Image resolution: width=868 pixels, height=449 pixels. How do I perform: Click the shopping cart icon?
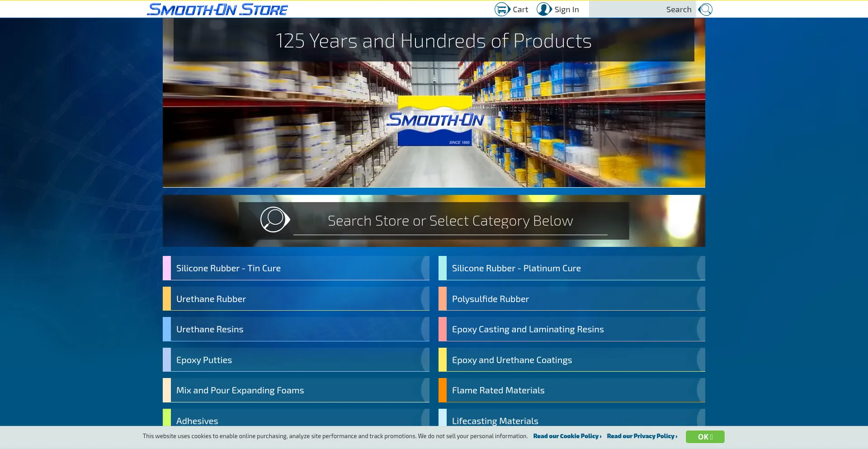click(502, 9)
